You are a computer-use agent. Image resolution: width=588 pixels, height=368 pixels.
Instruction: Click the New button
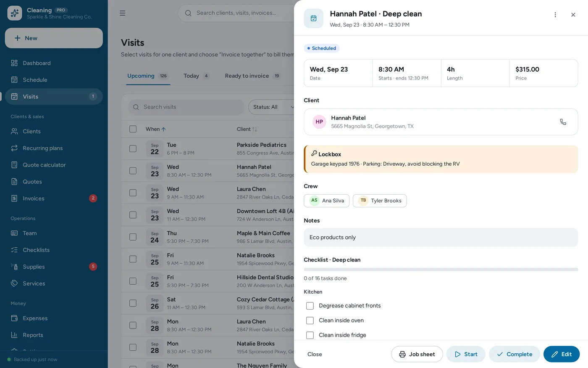point(54,38)
